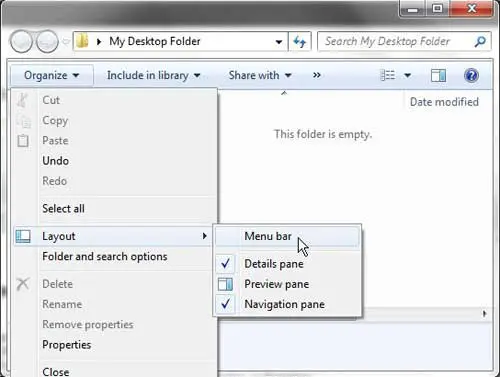Open the Include in library menu
Viewport: 500px width, 377px height.
[153, 75]
